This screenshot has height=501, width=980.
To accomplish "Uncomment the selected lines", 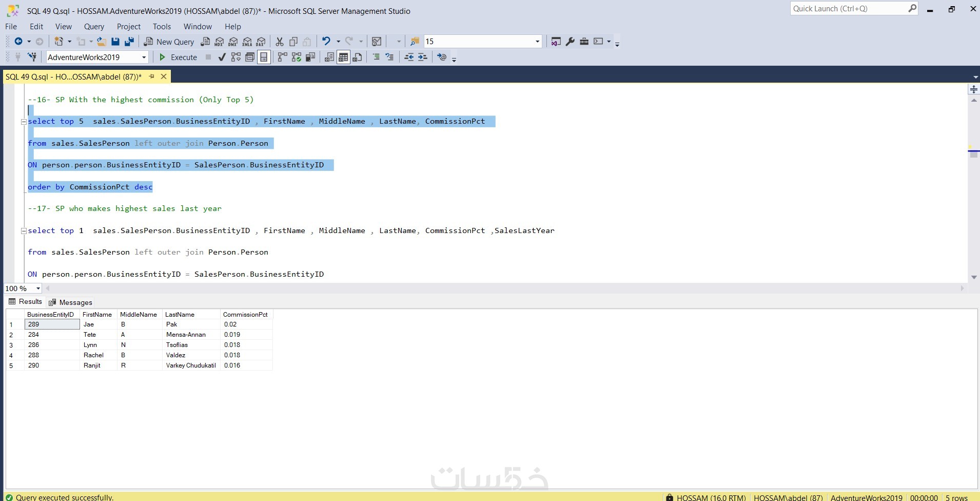I will 390,57.
